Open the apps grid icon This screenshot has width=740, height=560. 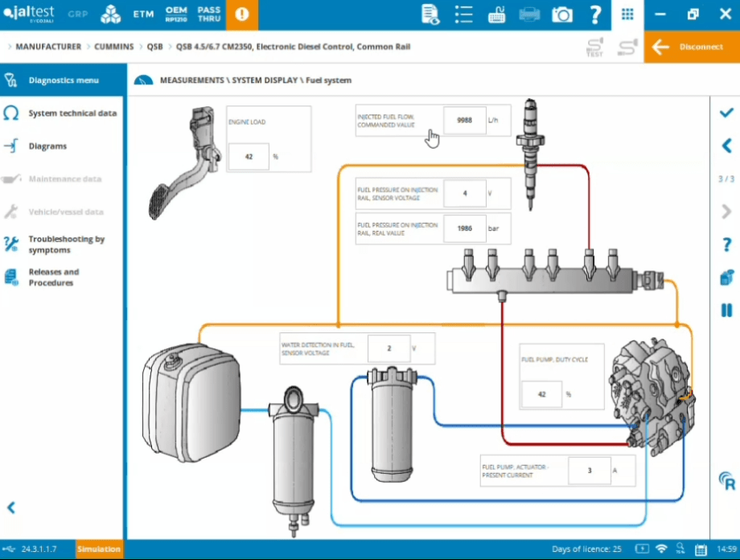pos(627,14)
